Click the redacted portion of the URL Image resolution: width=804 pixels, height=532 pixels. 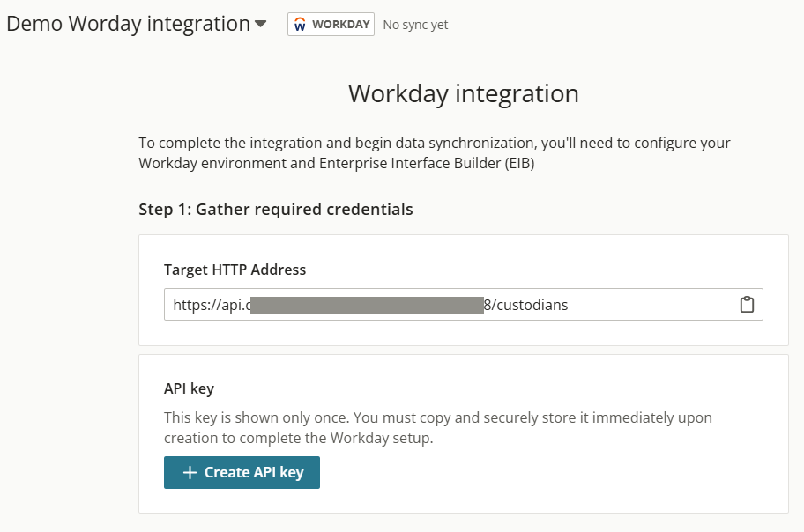[366, 305]
